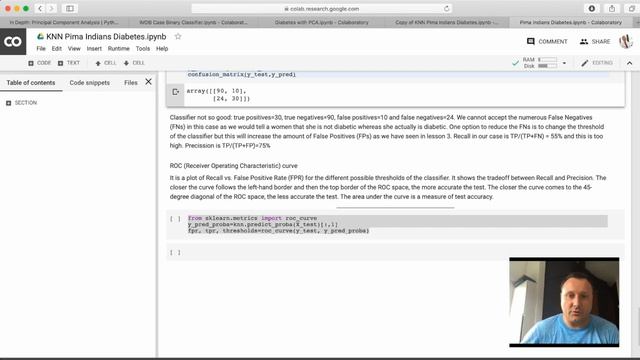
Task: Open the user account avatar
Action: [x=626, y=41]
